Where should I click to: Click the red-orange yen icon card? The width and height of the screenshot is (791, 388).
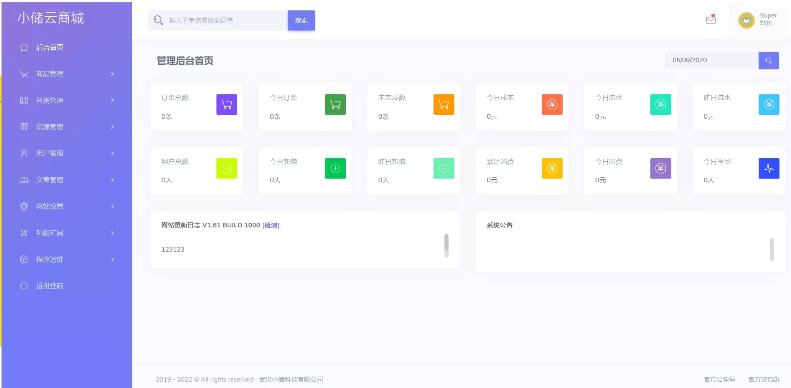[x=552, y=104]
